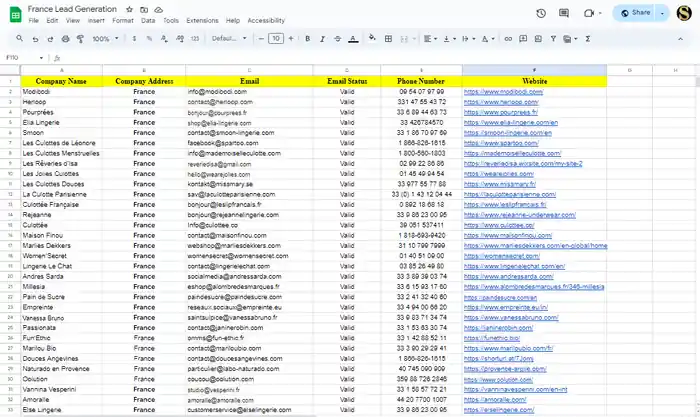Open the text rotation dropdown
Viewport: 700px width, 417px height.
488,39
